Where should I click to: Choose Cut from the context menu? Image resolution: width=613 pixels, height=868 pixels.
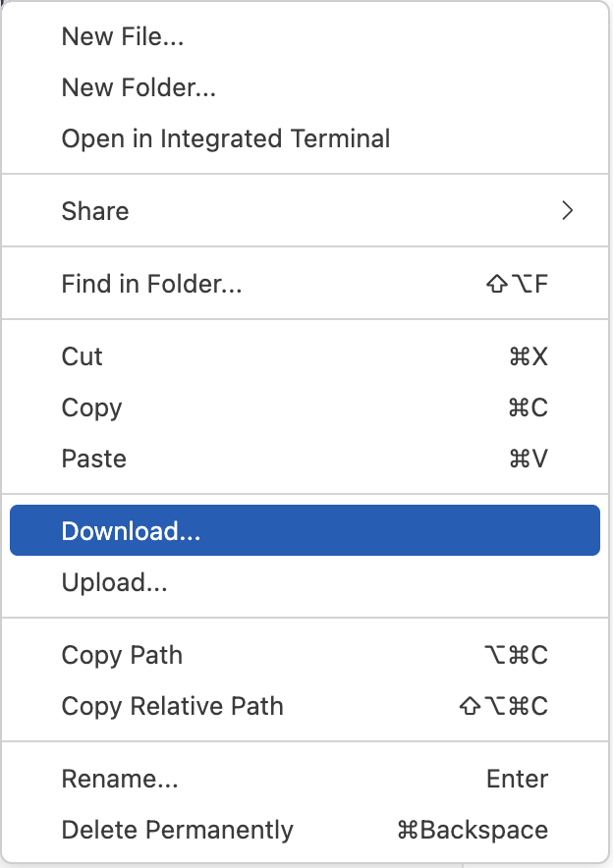[305, 356]
